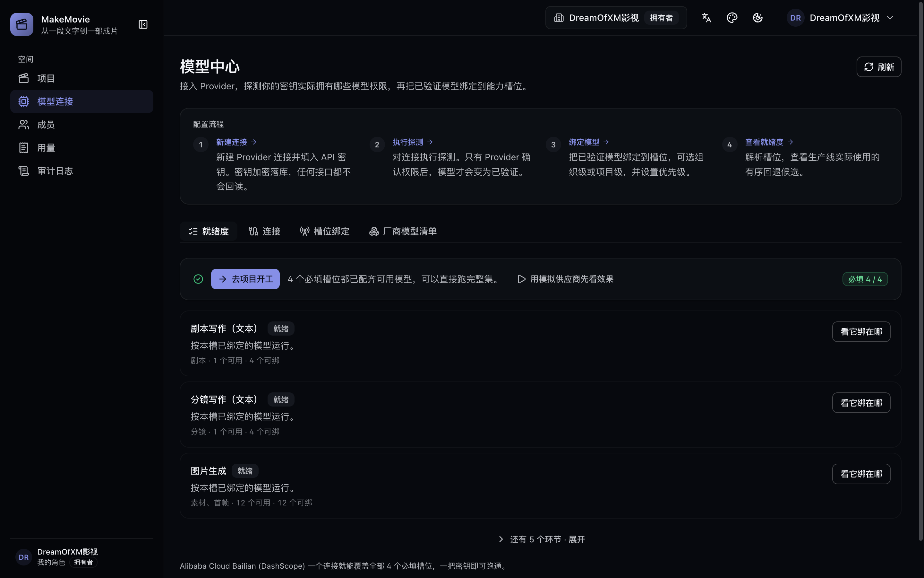Viewport: 924px width, 578px height.
Task: Open 用量 page in sidebar
Action: [x=82, y=148]
